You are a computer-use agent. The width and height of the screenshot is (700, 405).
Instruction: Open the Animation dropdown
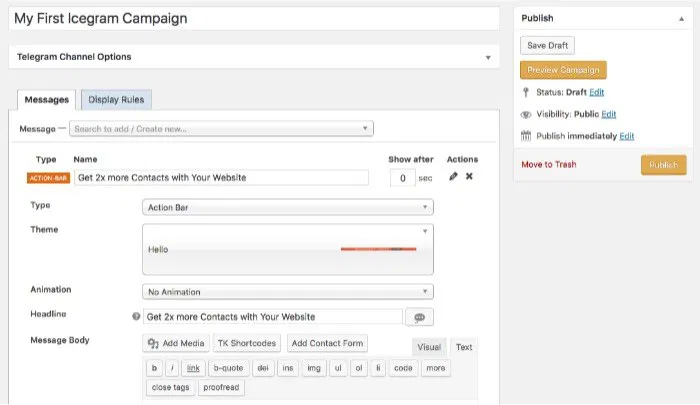pos(288,292)
